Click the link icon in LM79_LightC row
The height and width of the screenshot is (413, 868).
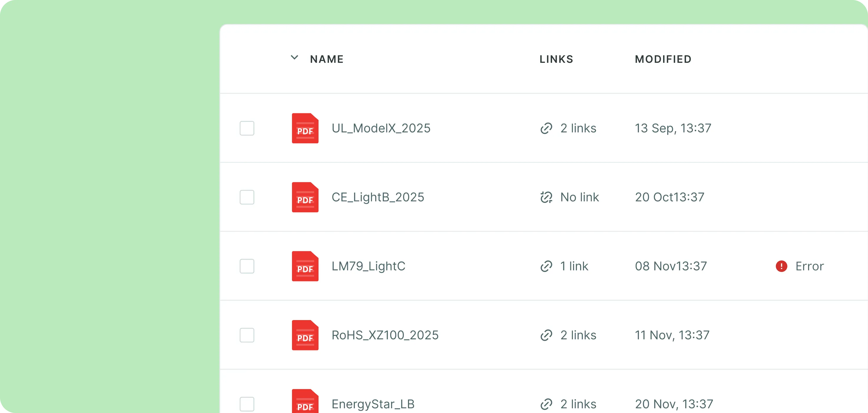point(546,266)
